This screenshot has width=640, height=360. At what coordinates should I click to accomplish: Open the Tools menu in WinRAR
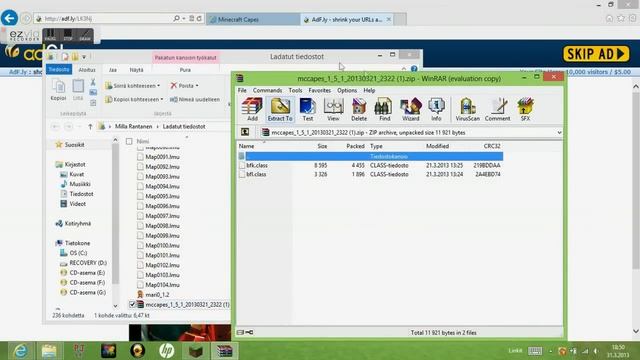tap(295, 90)
